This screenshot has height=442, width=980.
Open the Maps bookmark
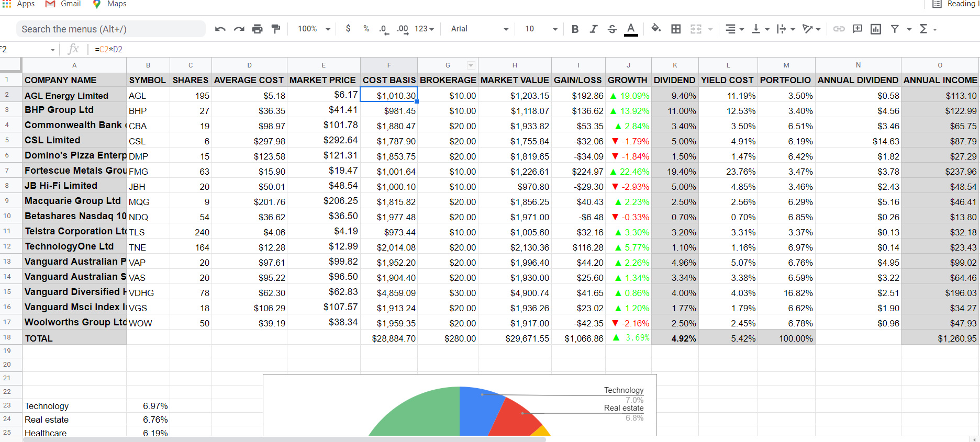[x=109, y=4]
